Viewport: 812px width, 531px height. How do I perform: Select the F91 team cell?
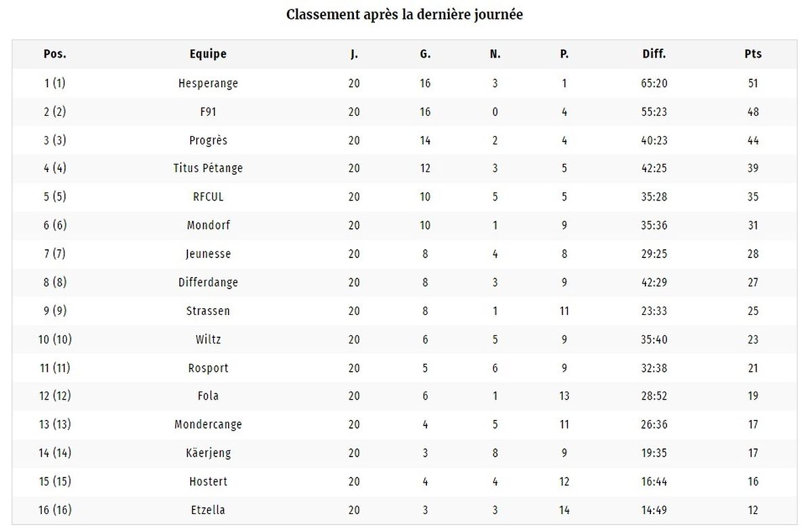tap(208, 112)
